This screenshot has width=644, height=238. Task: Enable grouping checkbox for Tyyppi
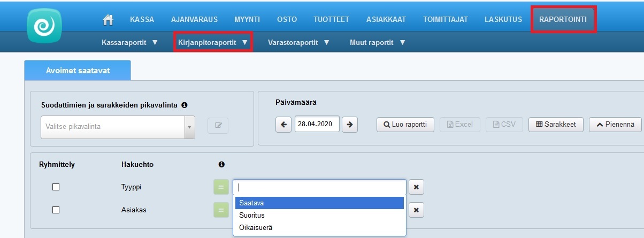56,187
